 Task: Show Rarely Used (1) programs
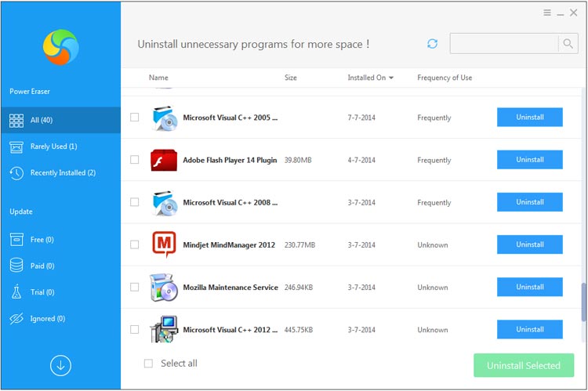click(60, 147)
